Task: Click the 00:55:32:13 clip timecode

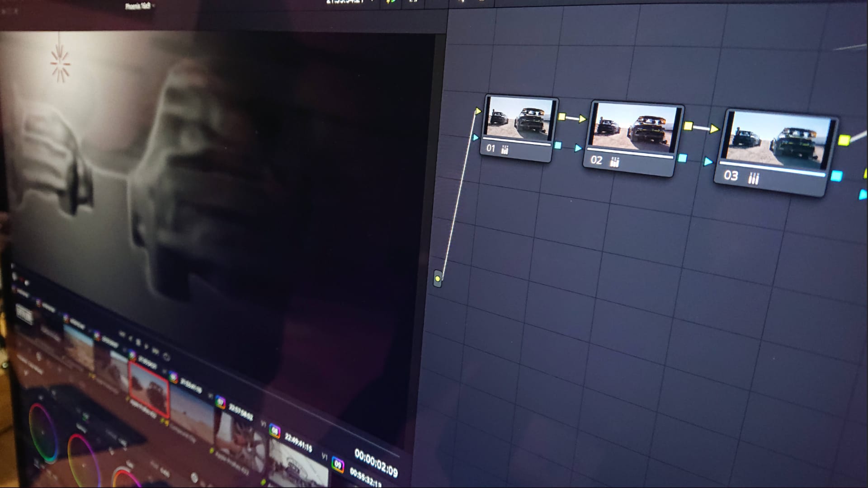Action: (x=366, y=477)
